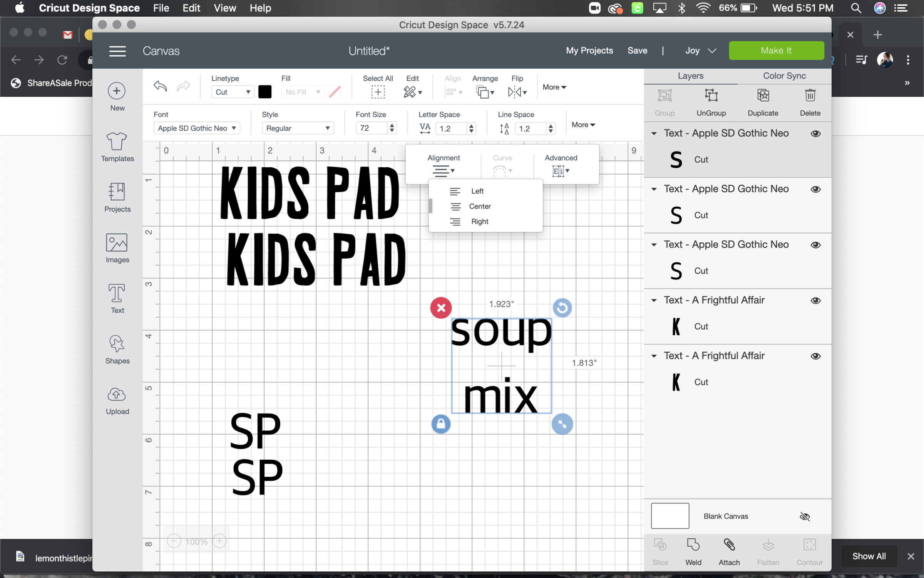Click the Redo arrow
The height and width of the screenshot is (578, 924).
[183, 86]
